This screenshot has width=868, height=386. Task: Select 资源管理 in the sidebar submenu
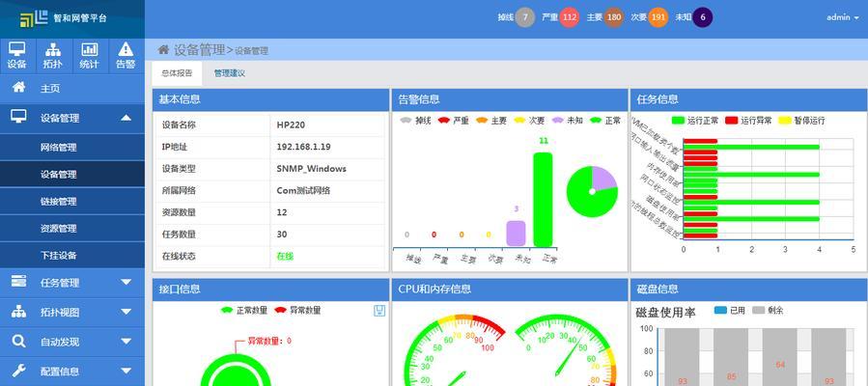(72, 229)
